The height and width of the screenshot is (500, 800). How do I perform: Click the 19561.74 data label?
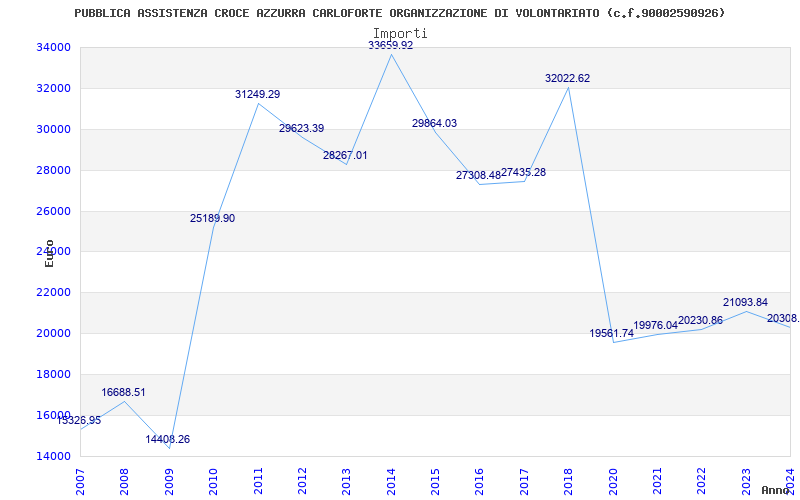point(612,333)
